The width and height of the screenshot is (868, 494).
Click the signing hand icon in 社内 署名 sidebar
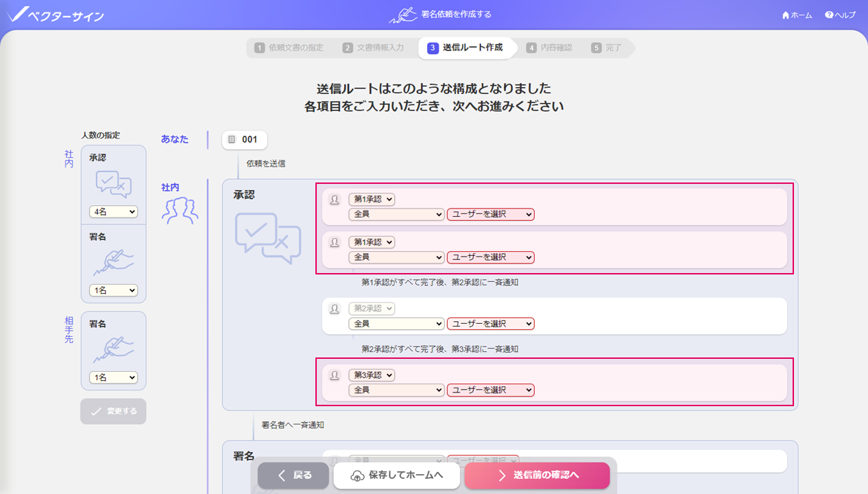point(113,263)
